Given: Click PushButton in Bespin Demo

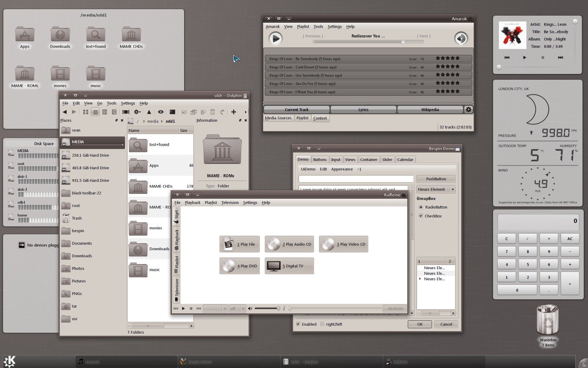Looking at the screenshot, I should pyautogui.click(x=436, y=179).
